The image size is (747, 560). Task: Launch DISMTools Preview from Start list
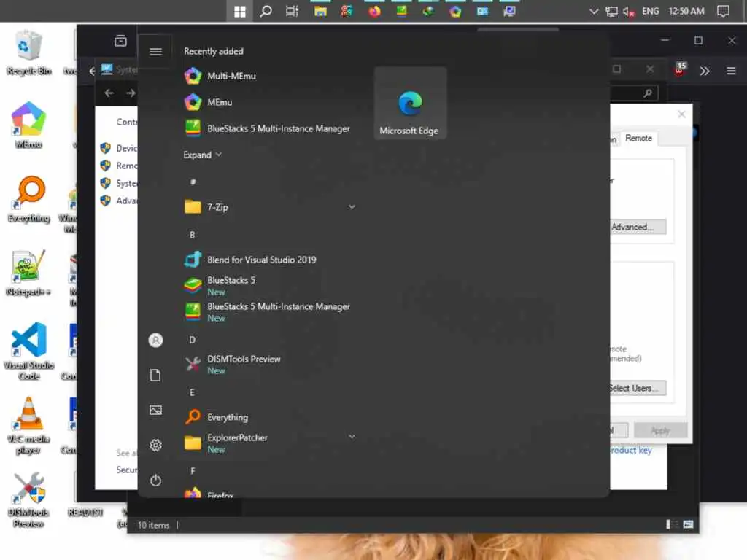click(x=271, y=365)
